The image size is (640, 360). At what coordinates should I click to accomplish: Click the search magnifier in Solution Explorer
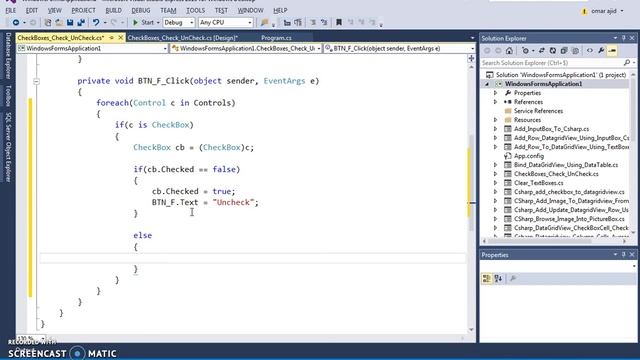tap(627, 63)
